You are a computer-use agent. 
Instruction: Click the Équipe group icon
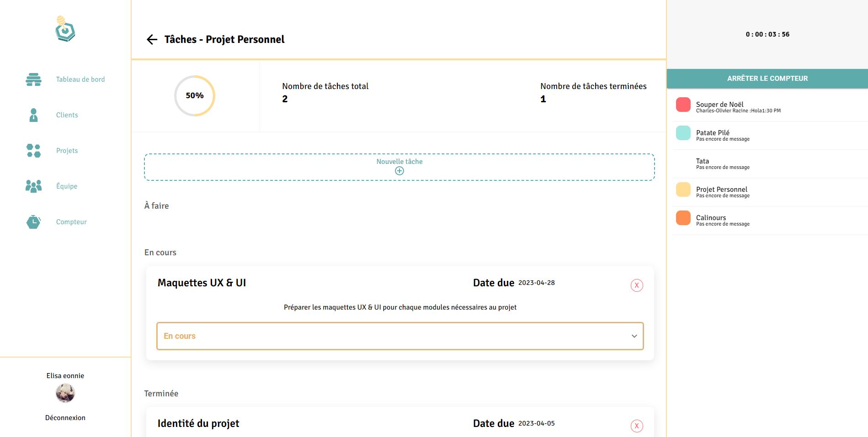click(x=33, y=186)
